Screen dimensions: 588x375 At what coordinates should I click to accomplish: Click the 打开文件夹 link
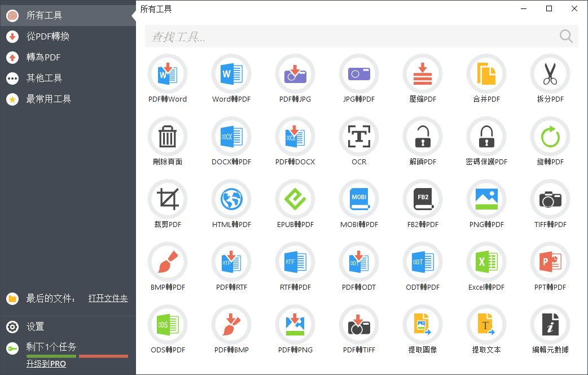point(108,298)
